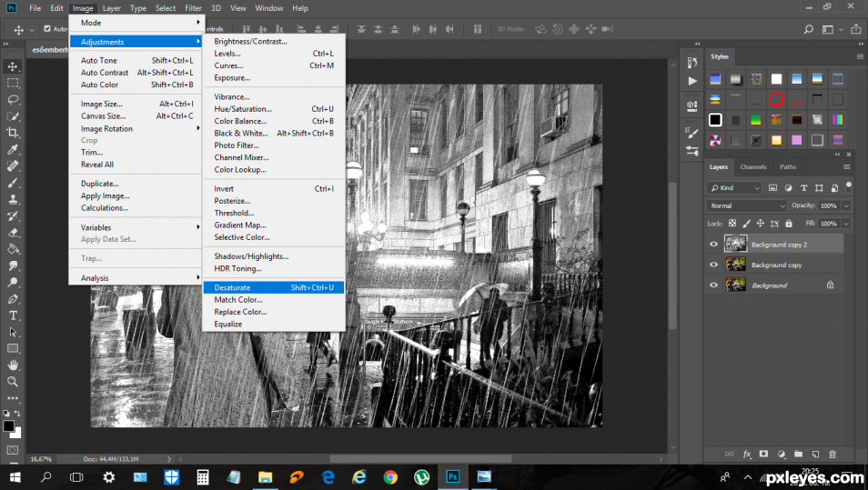Open the Opacity slider dropdown arrow

pyautogui.click(x=846, y=205)
